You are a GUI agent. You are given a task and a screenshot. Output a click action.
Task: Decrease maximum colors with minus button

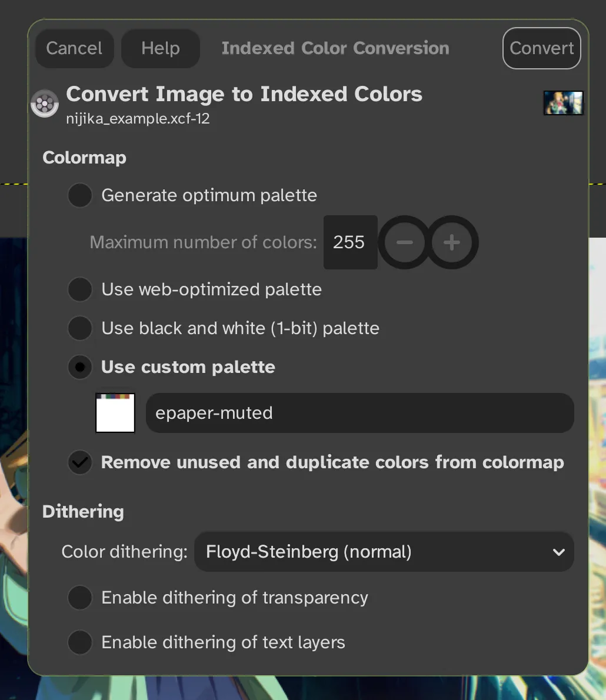[405, 242]
